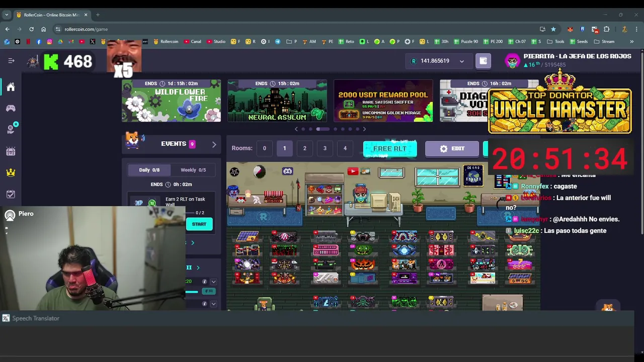
Task: Bookmark this page with the star icon
Action: point(553,29)
